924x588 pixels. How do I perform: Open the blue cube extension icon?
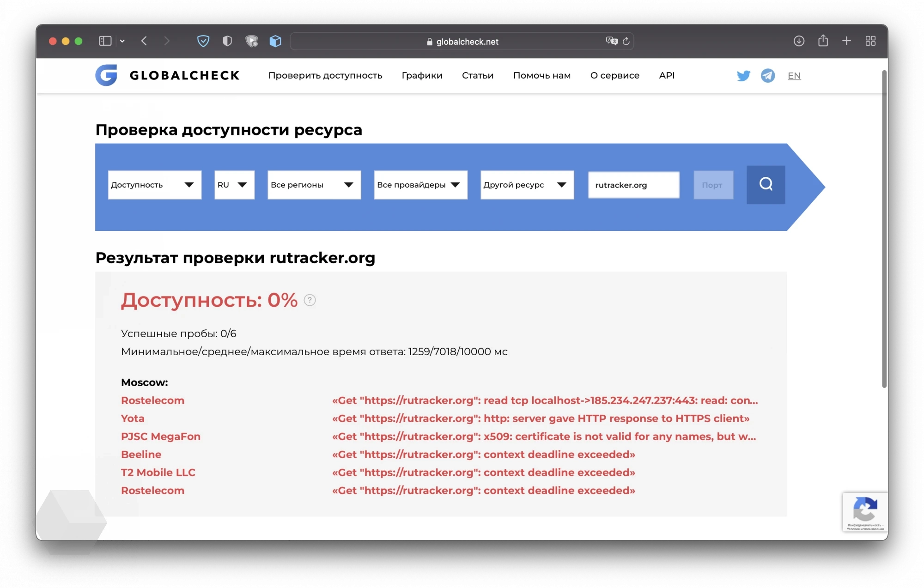275,41
